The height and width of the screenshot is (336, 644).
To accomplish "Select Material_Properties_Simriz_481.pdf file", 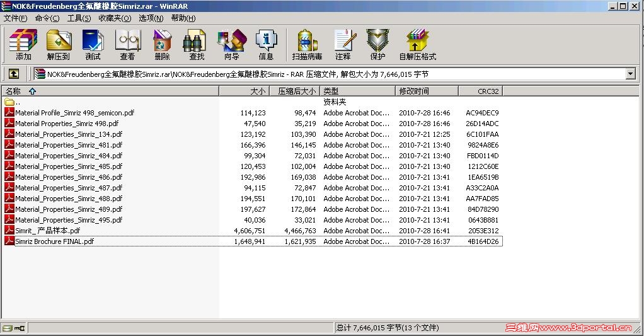I will (69, 145).
